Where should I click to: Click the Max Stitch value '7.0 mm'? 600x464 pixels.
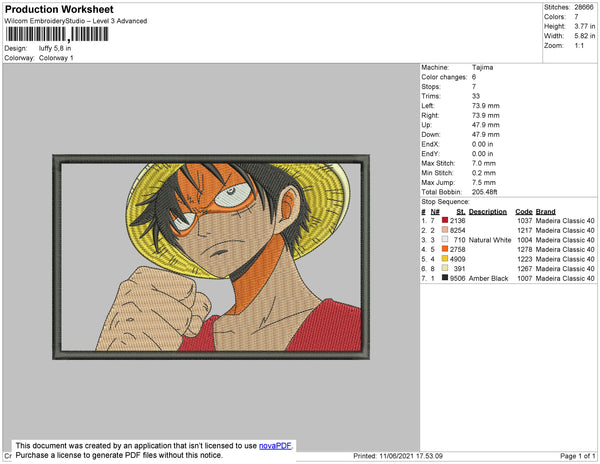[x=483, y=163]
